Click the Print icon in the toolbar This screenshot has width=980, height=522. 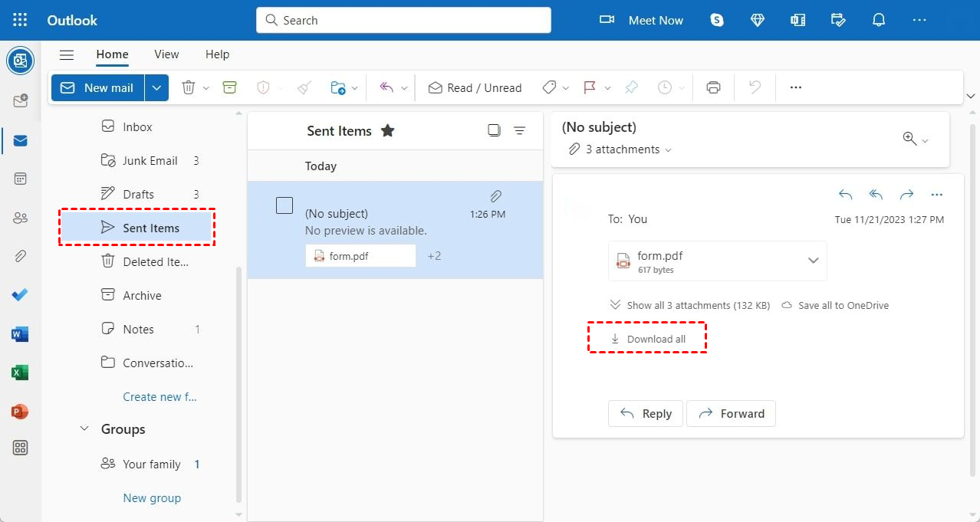tap(713, 87)
